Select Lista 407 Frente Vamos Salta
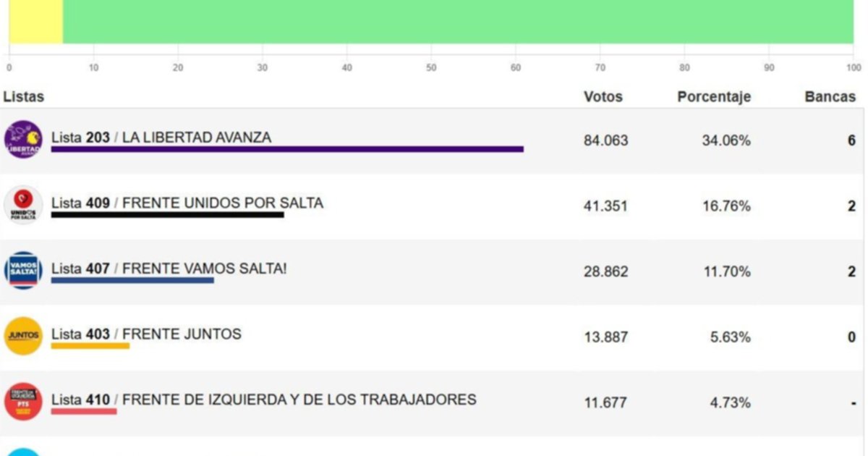The width and height of the screenshot is (868, 456). 169,269
